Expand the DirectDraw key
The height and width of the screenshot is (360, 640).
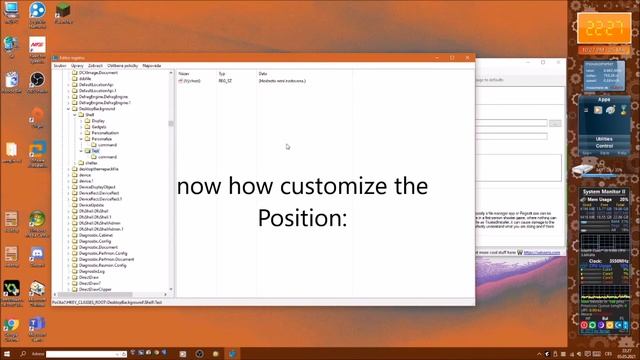pyautogui.click(x=69, y=278)
